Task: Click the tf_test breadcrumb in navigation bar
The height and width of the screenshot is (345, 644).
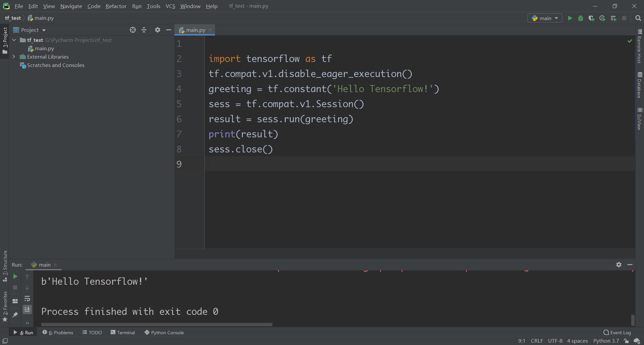Action: pyautogui.click(x=13, y=18)
